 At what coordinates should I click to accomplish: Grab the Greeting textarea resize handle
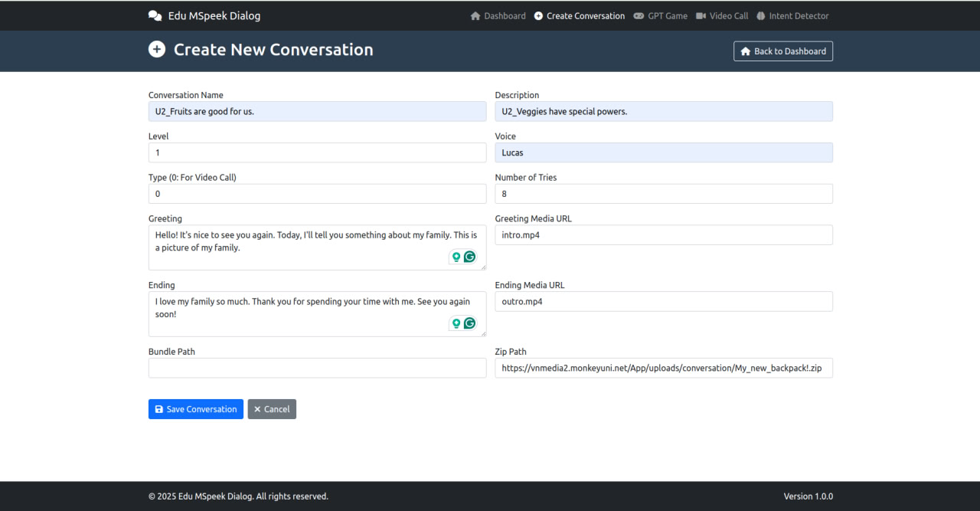tap(482, 267)
